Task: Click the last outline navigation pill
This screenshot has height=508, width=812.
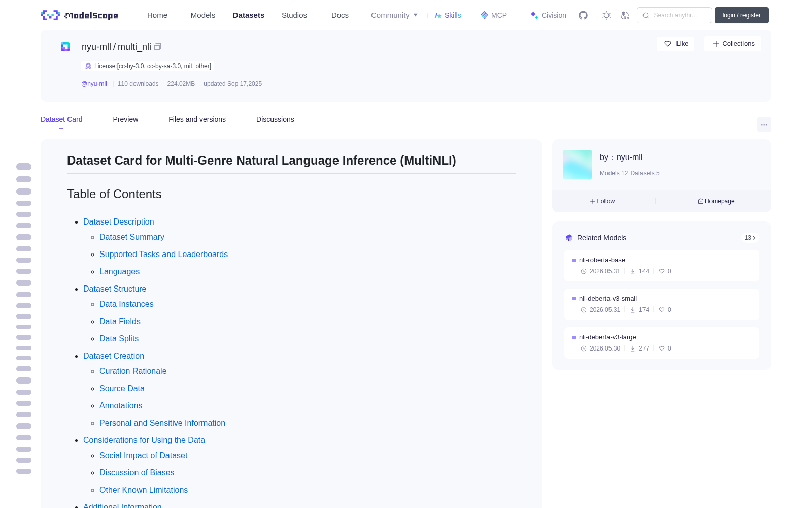Action: tap(24, 471)
